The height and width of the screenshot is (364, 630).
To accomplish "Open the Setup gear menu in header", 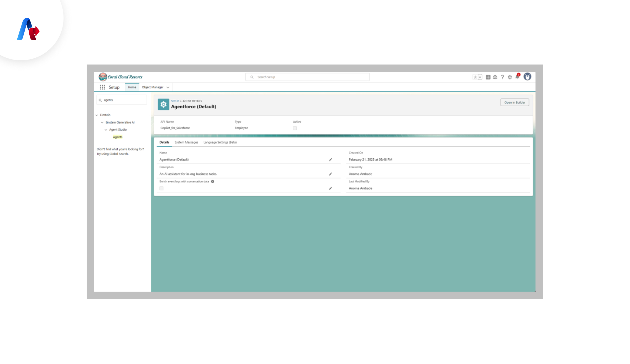I will point(510,77).
